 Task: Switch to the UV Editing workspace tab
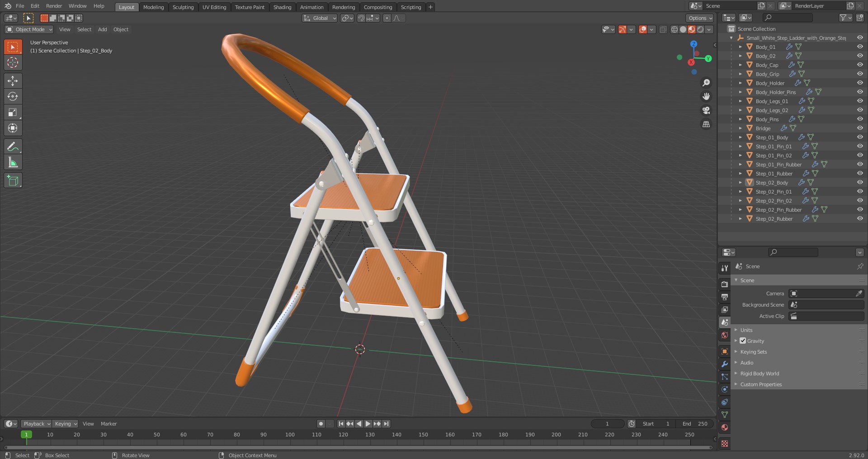[214, 7]
